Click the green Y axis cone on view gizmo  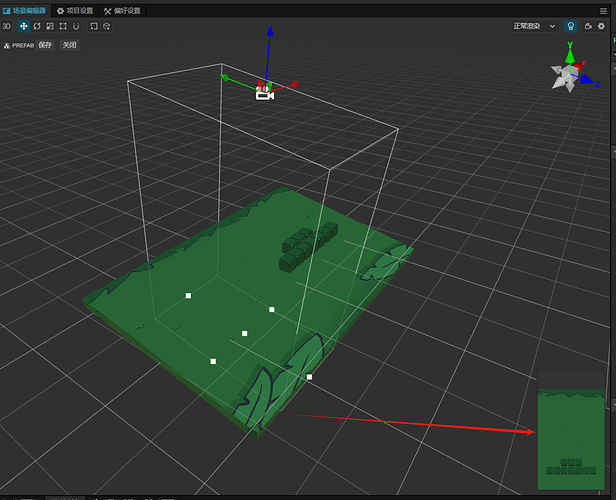click(570, 55)
